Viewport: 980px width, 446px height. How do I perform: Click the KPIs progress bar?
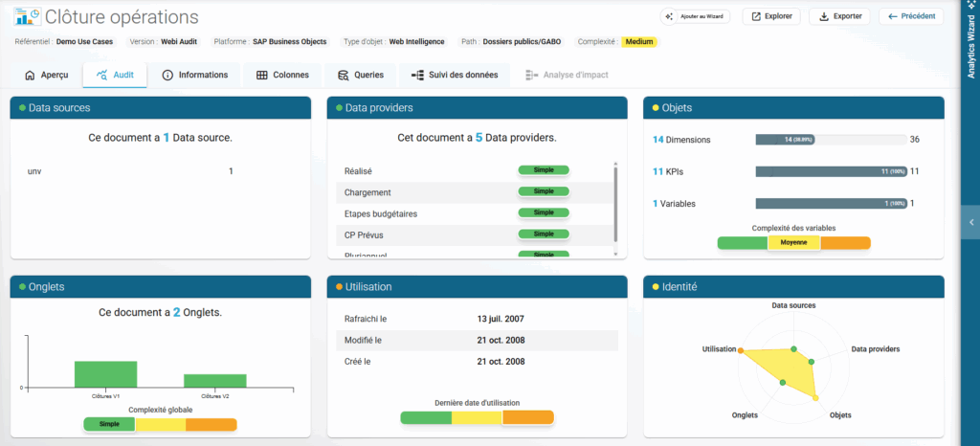coord(832,171)
